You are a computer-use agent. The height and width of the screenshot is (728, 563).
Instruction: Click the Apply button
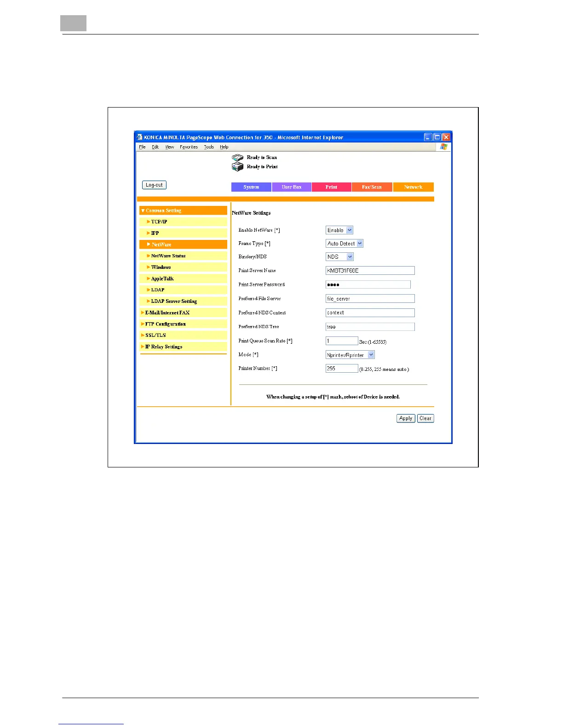(406, 418)
